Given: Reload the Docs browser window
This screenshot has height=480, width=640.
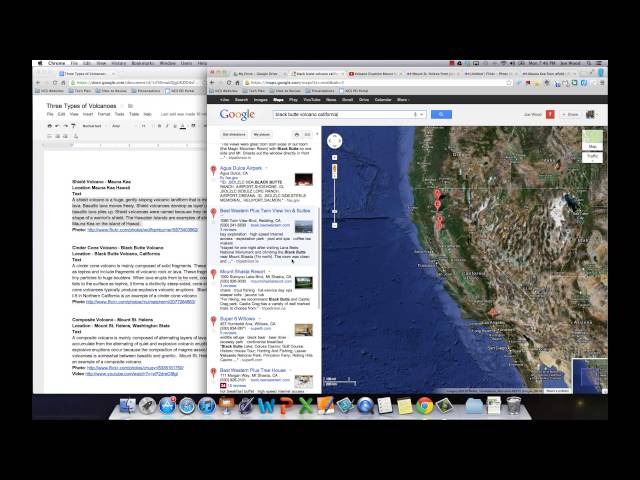Looking at the screenshot, I should coord(55,83).
